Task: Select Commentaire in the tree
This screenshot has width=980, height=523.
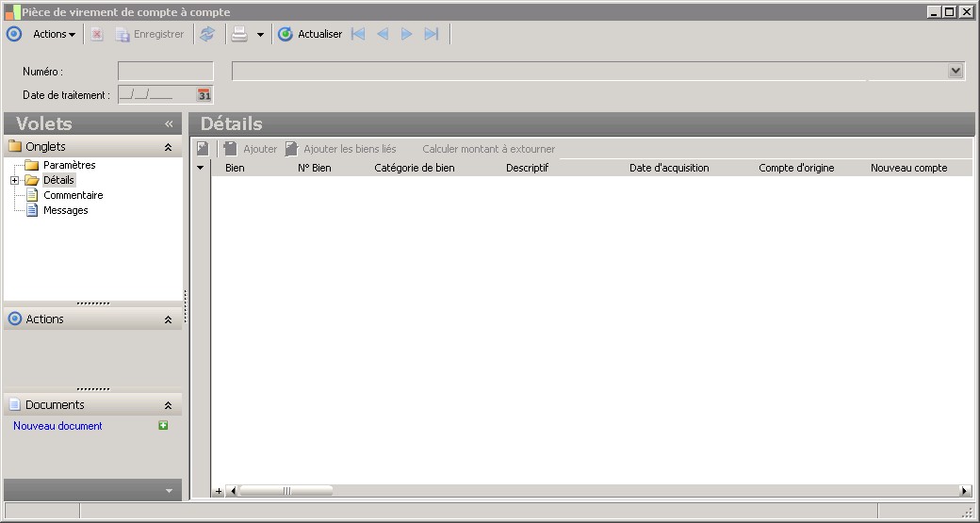Action: 73,195
